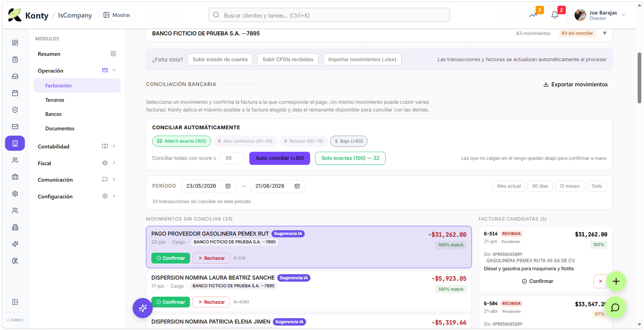Expand the Configuración module
This screenshot has height=330, width=644.
pos(114,196)
